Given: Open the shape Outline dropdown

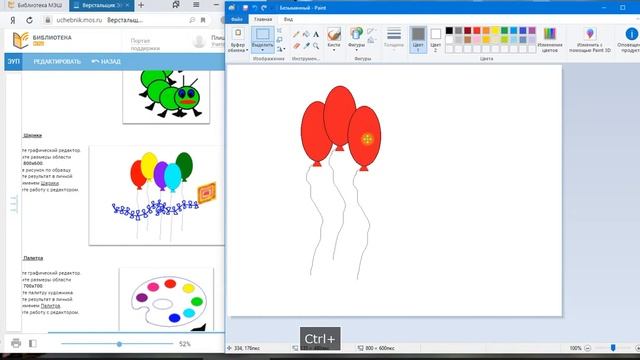Looking at the screenshot, I should pos(371,31).
